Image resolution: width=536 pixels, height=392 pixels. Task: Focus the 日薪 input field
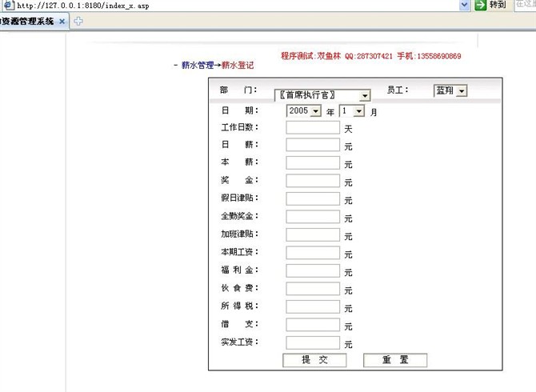[313, 145]
